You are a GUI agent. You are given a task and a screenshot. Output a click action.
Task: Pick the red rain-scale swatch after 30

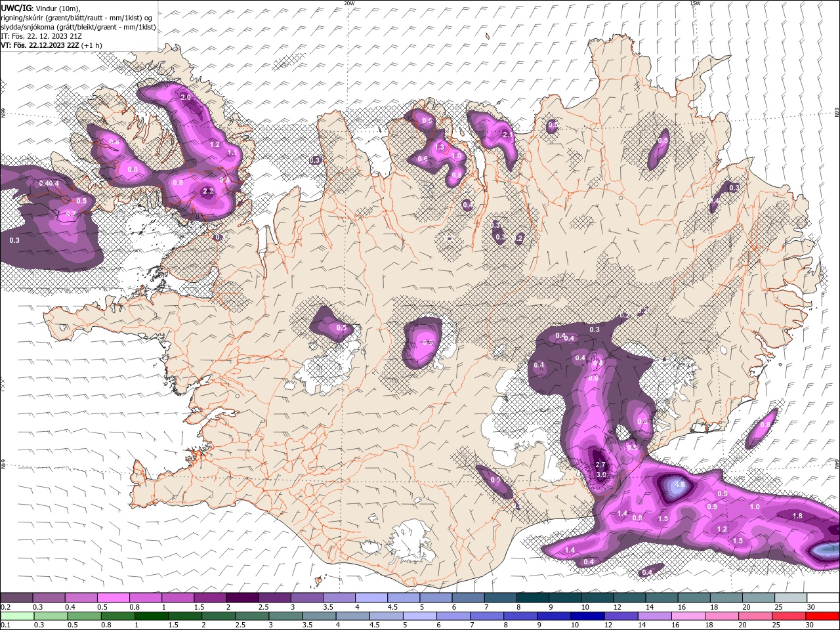click(x=822, y=616)
